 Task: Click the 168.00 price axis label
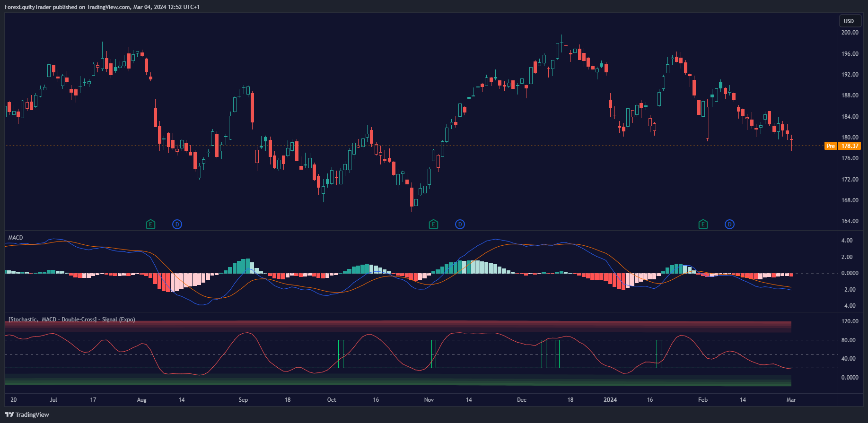[850, 200]
